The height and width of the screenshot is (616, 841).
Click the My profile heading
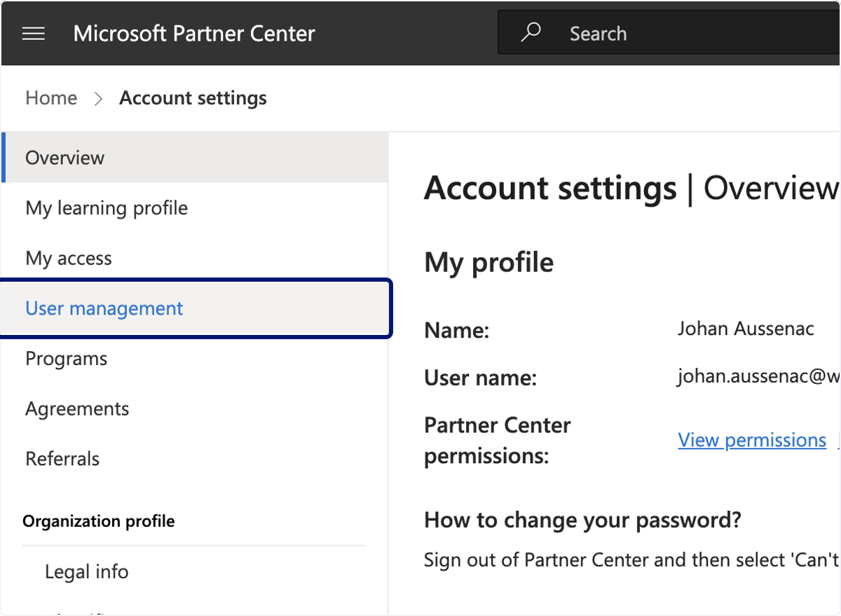(489, 263)
